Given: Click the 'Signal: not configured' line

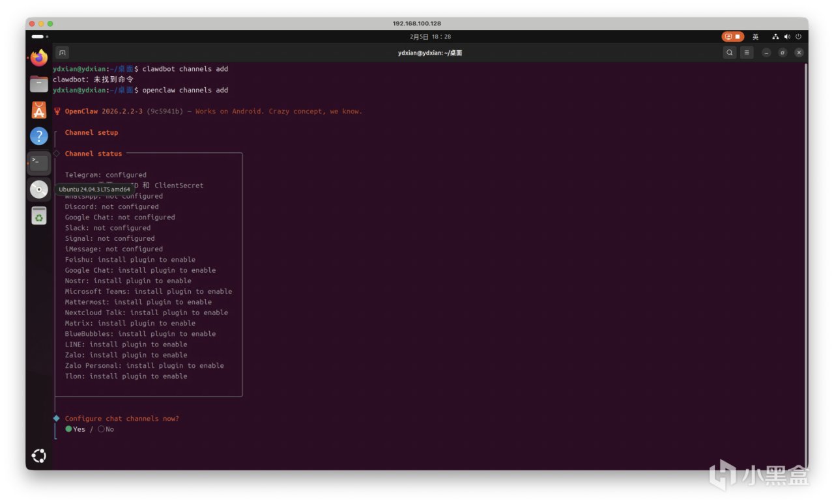Looking at the screenshot, I should 109,238.
